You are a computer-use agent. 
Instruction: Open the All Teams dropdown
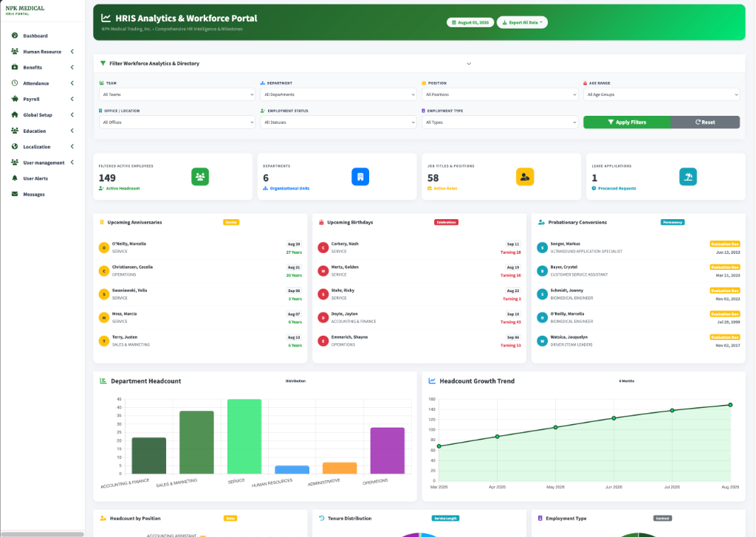[x=177, y=94]
